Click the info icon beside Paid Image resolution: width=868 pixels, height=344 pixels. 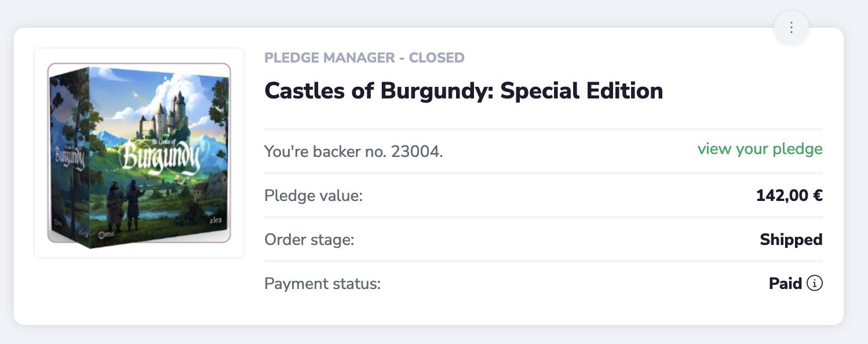pyautogui.click(x=814, y=283)
